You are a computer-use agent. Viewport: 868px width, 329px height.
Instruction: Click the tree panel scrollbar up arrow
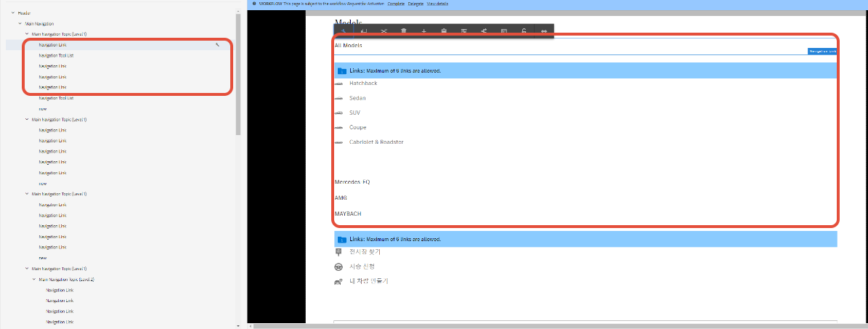238,10
